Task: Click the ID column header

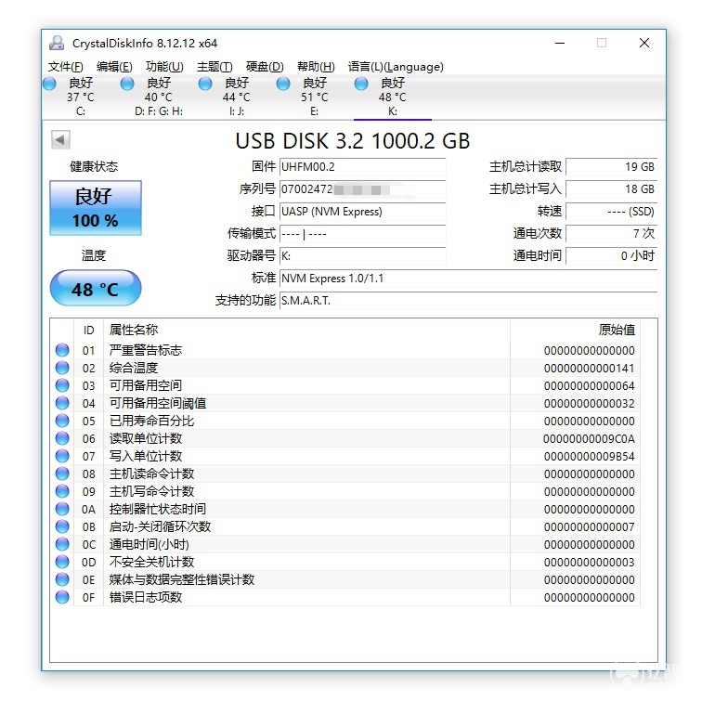Action: point(89,330)
